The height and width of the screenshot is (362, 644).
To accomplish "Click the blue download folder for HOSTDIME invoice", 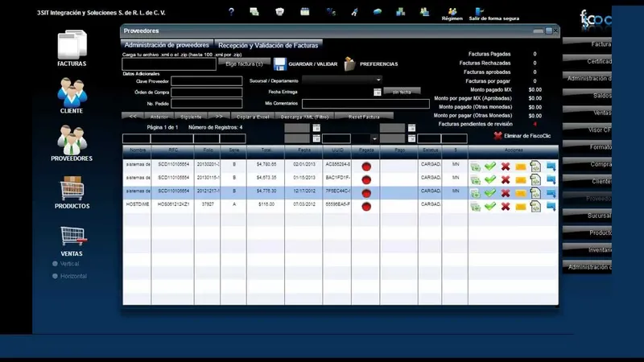I will (551, 207).
